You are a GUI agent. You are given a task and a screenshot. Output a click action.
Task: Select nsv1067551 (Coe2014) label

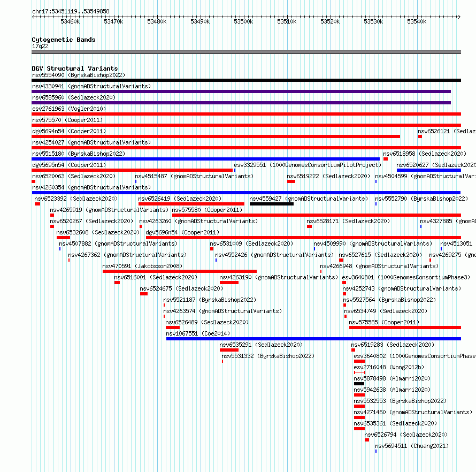(x=198, y=333)
